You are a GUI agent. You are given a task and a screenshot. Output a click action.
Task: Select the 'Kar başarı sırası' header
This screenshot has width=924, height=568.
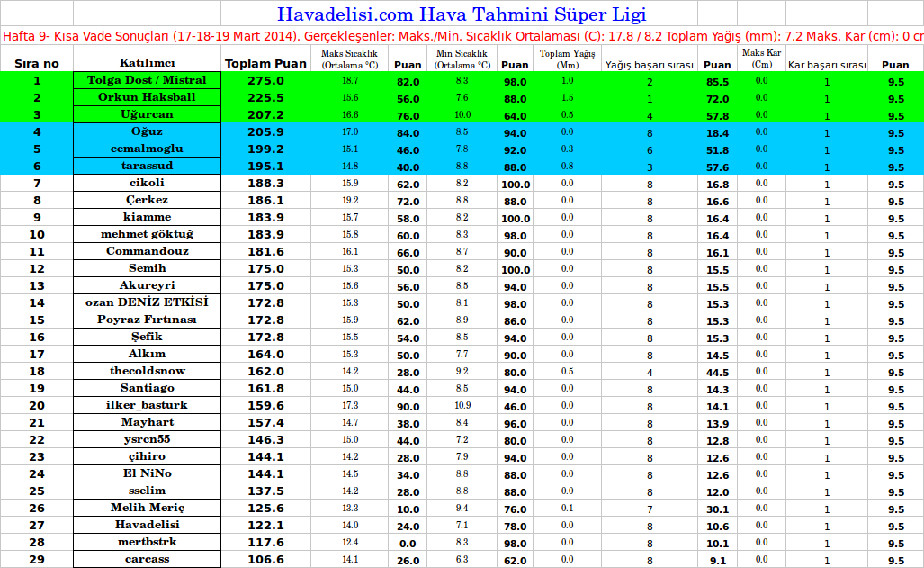[x=826, y=65]
